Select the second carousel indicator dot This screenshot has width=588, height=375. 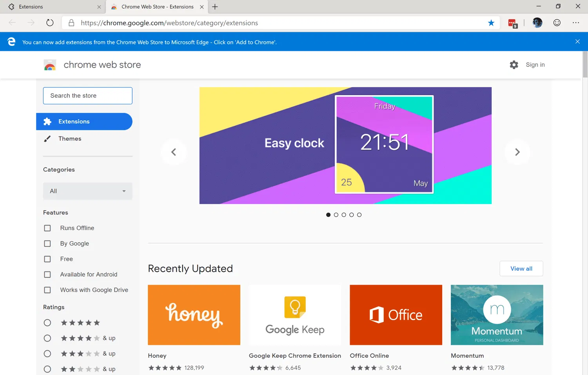(336, 215)
